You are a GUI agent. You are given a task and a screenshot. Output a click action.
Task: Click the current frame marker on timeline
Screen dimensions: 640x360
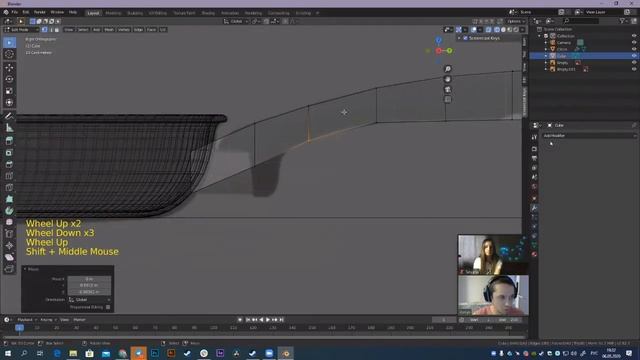tap(19, 327)
